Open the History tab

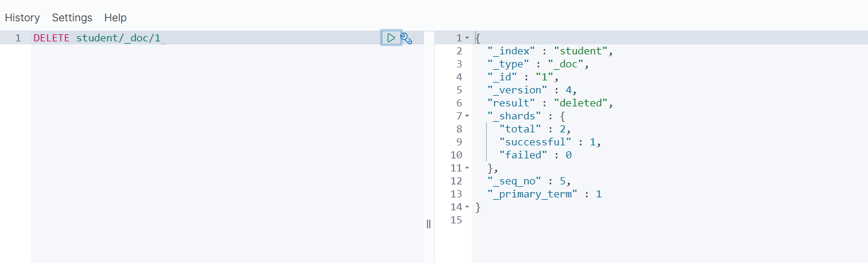(x=22, y=18)
